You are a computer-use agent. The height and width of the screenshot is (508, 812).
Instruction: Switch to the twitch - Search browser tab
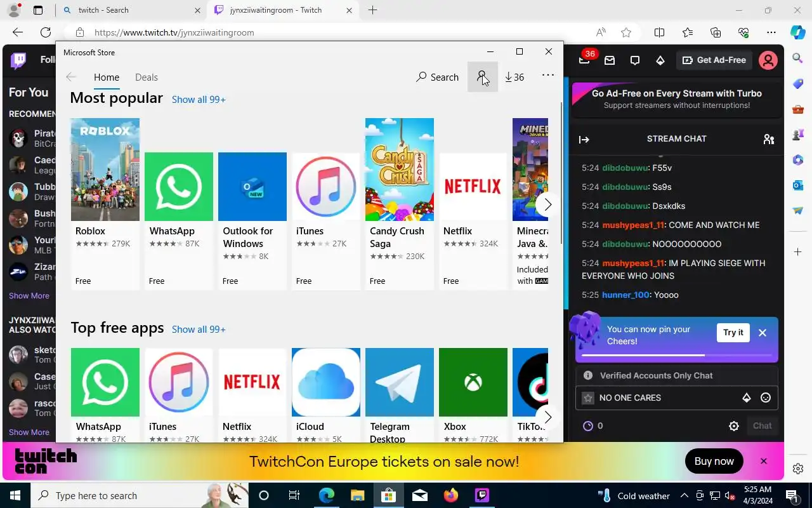click(130, 10)
